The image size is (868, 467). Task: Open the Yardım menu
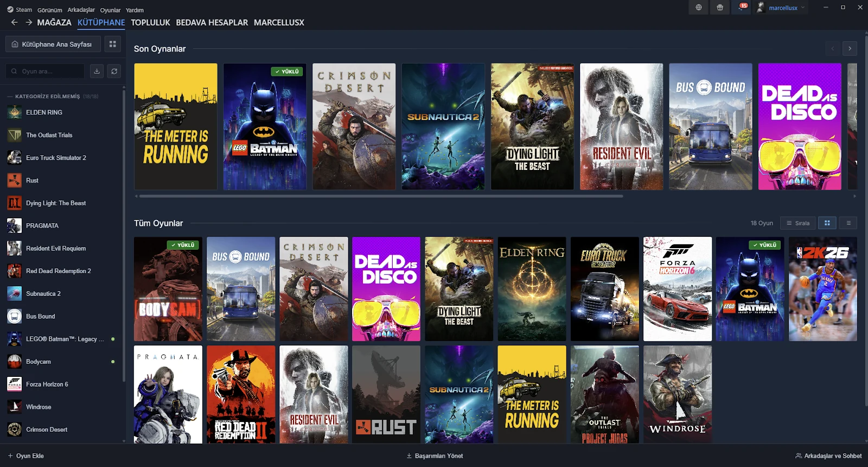tap(135, 10)
